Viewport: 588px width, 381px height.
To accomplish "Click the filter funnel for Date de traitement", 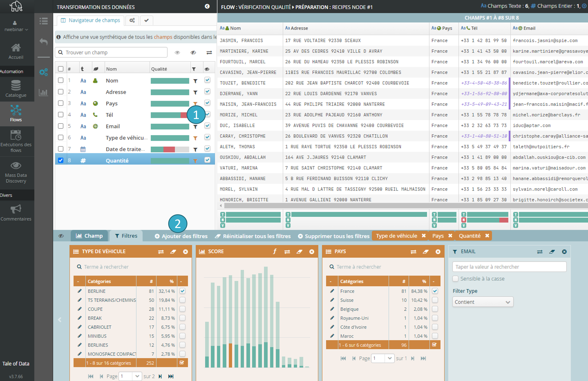I will click(195, 149).
